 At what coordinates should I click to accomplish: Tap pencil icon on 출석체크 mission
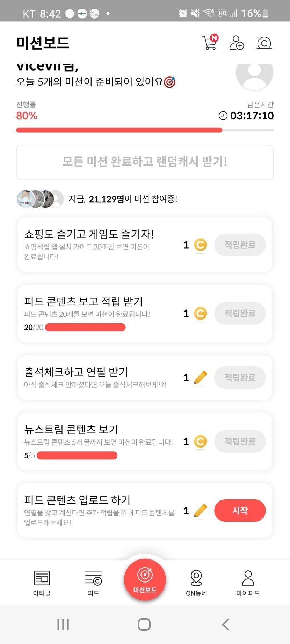(x=200, y=378)
